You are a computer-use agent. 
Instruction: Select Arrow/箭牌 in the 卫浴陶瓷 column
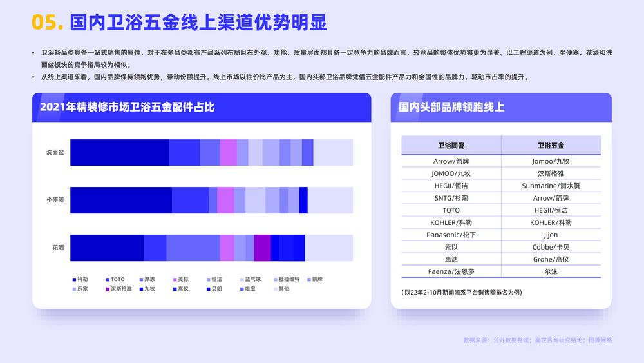tap(451, 161)
